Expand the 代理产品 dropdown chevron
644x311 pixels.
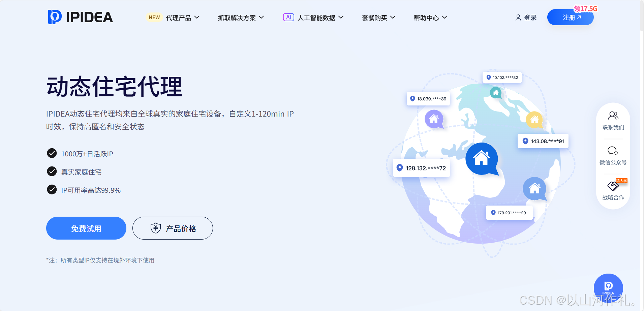[197, 17]
